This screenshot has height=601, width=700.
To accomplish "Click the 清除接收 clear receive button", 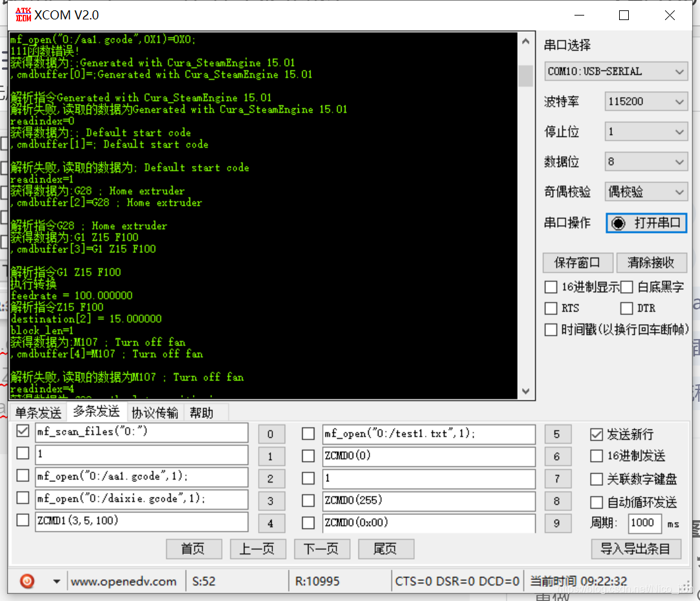I will (651, 263).
